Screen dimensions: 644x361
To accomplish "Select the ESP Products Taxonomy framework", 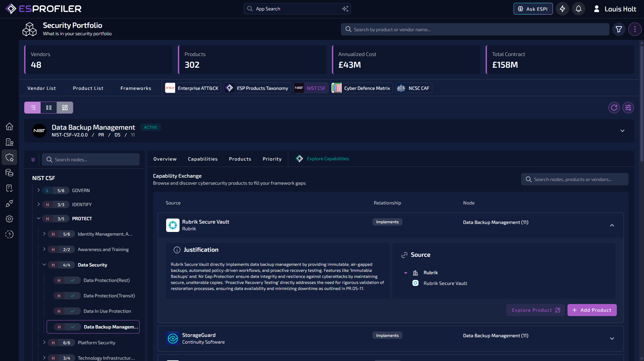I will (x=257, y=88).
